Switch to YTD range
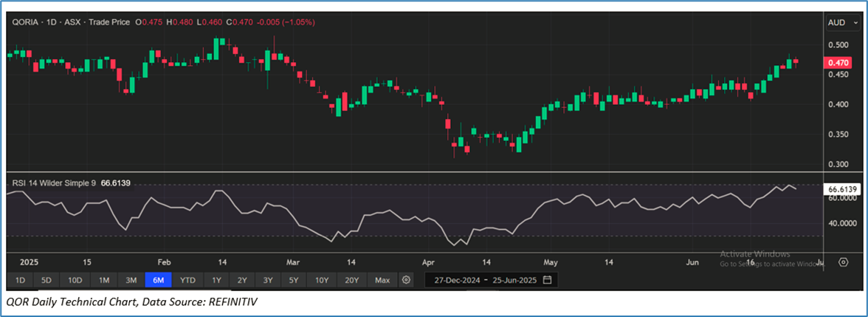Viewport: 868px width, 317px height. click(x=187, y=280)
